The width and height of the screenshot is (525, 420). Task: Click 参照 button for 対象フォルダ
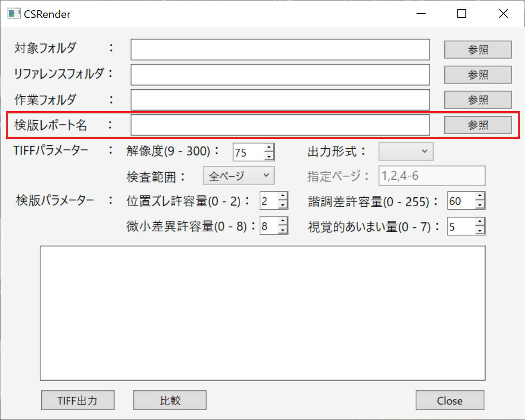coord(478,50)
